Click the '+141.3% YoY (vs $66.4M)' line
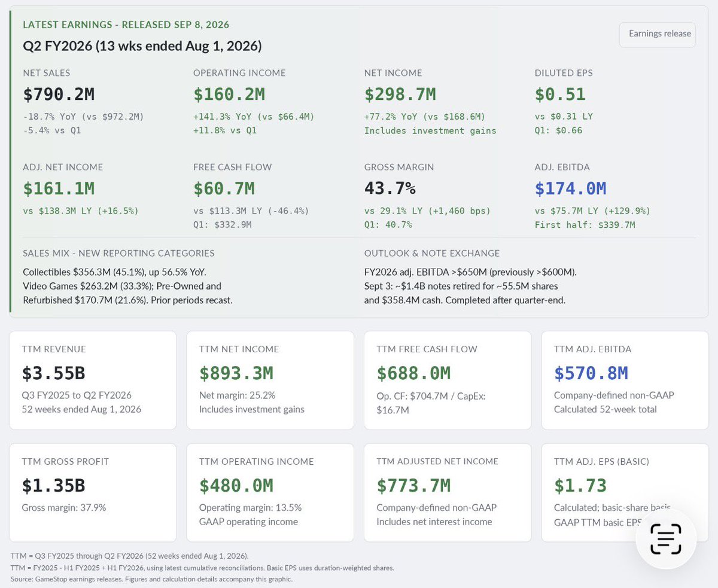Image resolution: width=718 pixels, height=588 pixels. pyautogui.click(x=254, y=116)
